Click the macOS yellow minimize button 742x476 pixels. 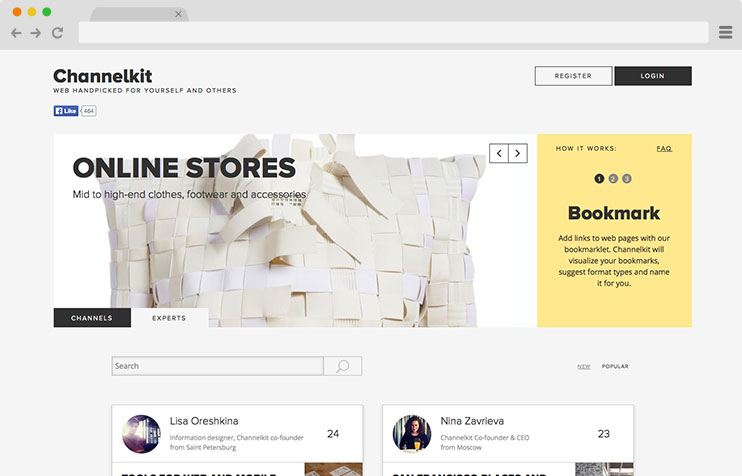(x=32, y=12)
